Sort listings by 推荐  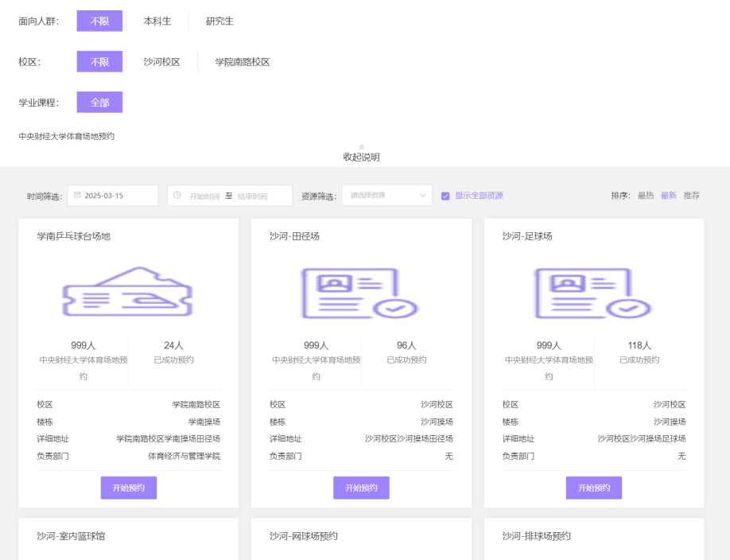pos(691,196)
